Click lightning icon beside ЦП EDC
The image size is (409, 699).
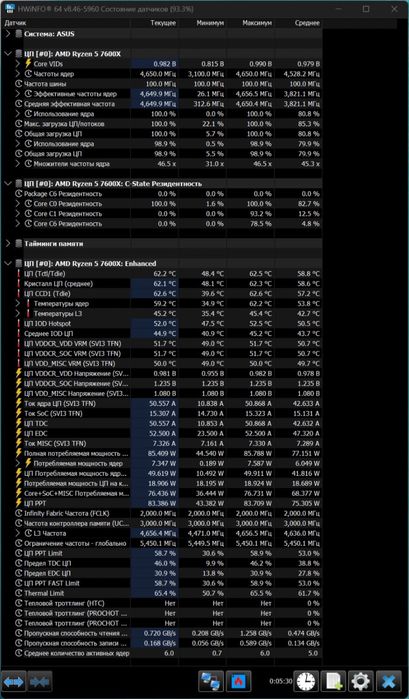click(x=19, y=433)
